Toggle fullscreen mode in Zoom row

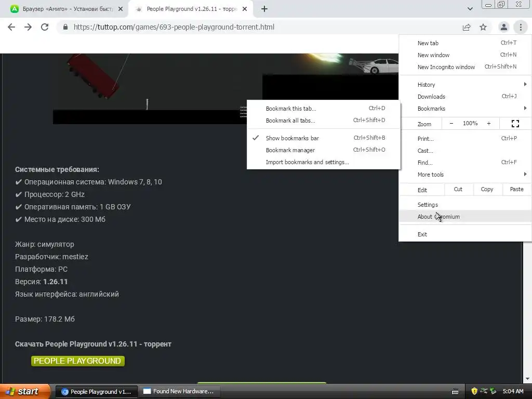click(x=515, y=124)
